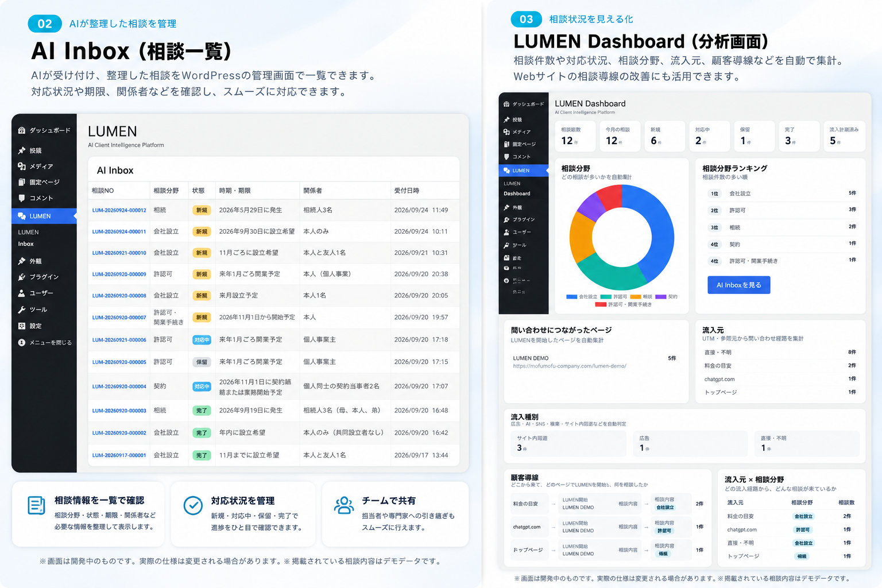This screenshot has width=882, height=588.
Task: Click the コメント bubble icon in AI Inbox sidebar
Action: click(22, 198)
